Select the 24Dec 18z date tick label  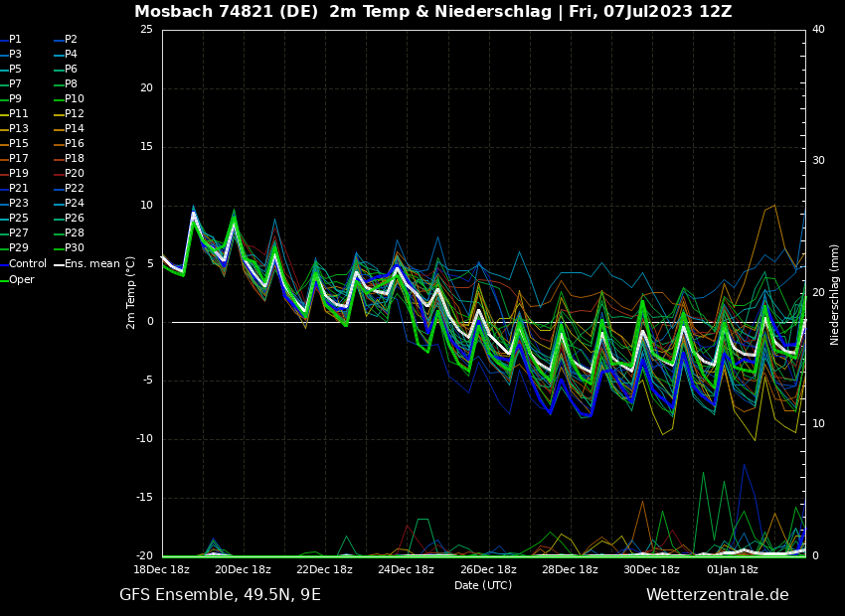[407, 570]
